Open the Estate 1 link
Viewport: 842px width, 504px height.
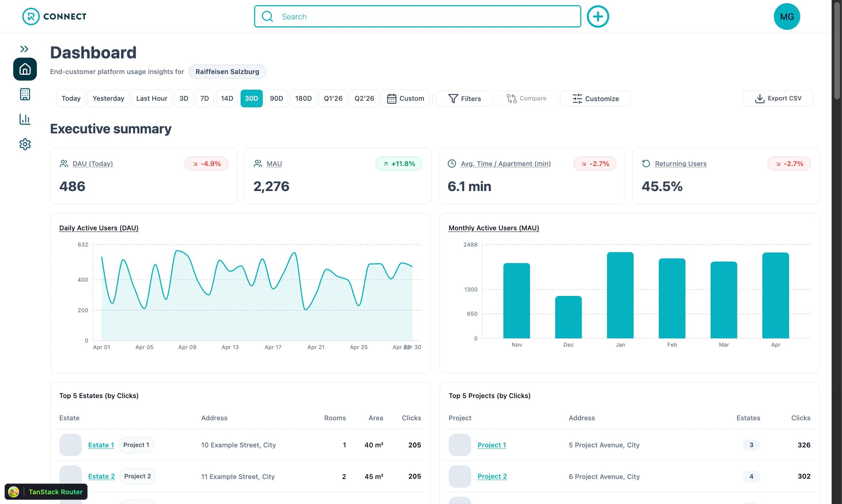coord(101,445)
